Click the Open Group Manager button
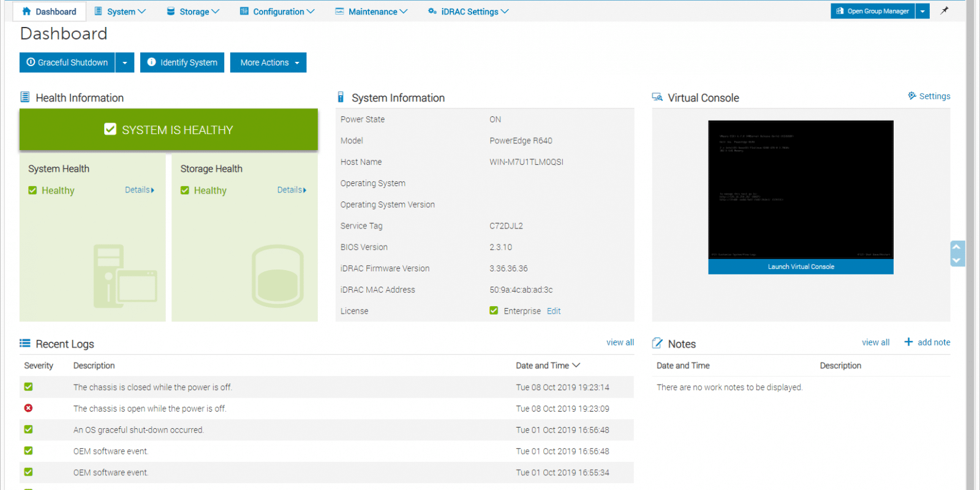 pos(873,11)
